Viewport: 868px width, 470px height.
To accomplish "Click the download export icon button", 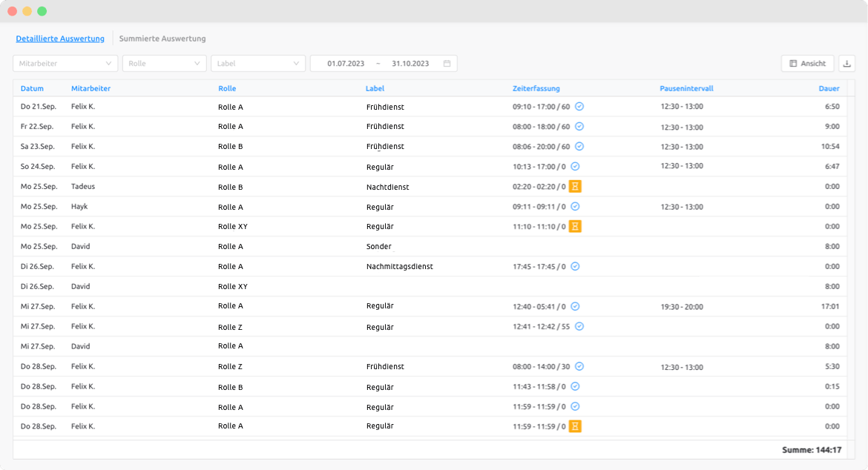I will click(846, 64).
